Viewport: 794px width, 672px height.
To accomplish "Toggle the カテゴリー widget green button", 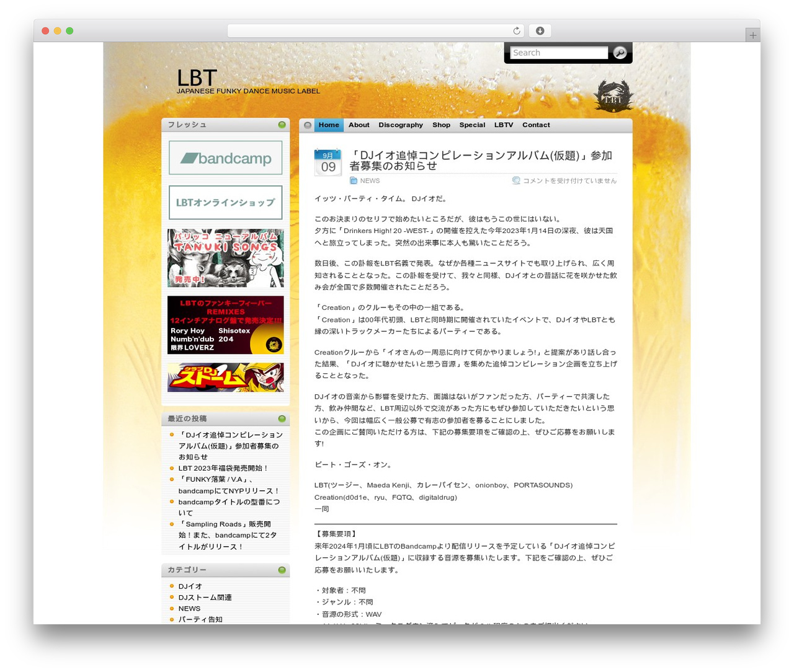I will (x=282, y=570).
